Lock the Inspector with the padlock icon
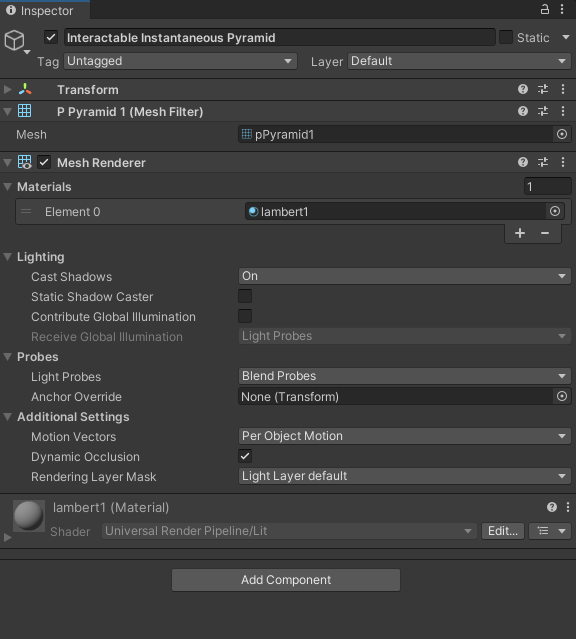576x639 pixels. [x=545, y=9]
